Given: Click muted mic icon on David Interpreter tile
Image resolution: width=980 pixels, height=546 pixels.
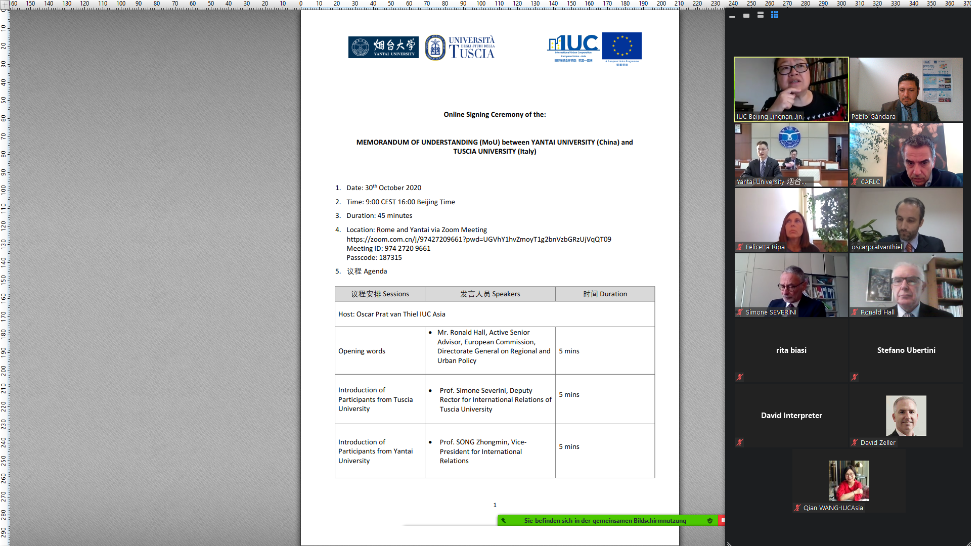Looking at the screenshot, I should click(739, 442).
